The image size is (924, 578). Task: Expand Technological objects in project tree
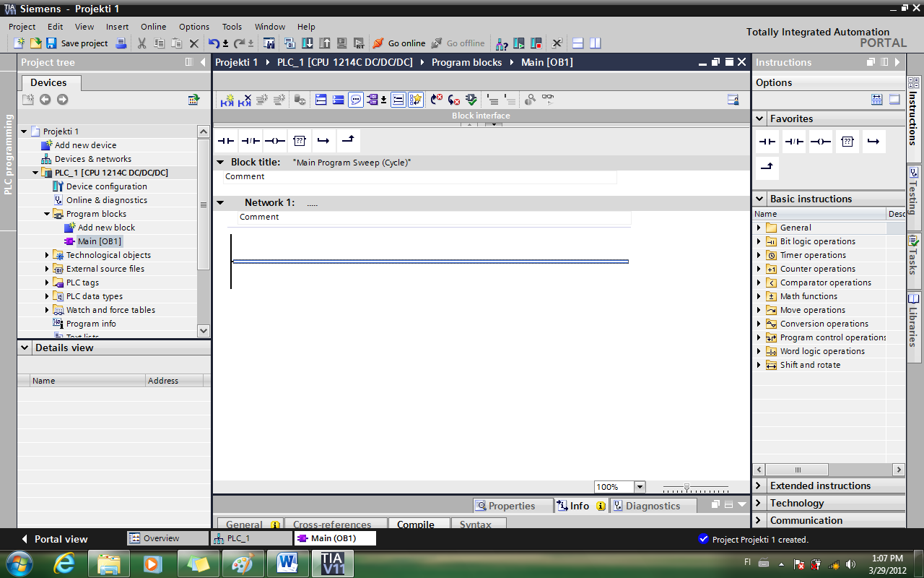[x=47, y=255]
